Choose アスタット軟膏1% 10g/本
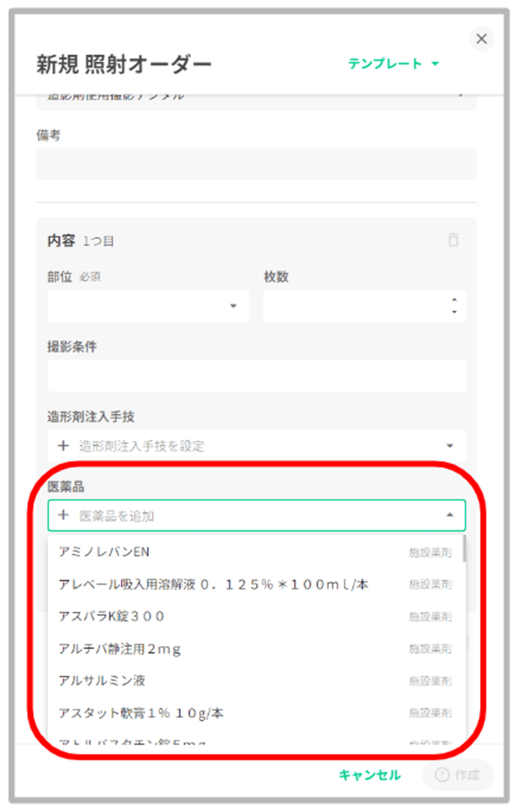 [x=141, y=713]
